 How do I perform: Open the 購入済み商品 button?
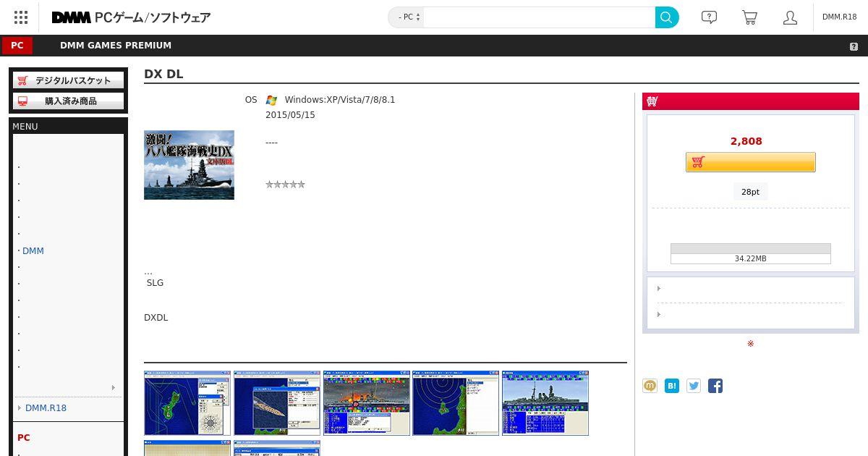pos(68,101)
